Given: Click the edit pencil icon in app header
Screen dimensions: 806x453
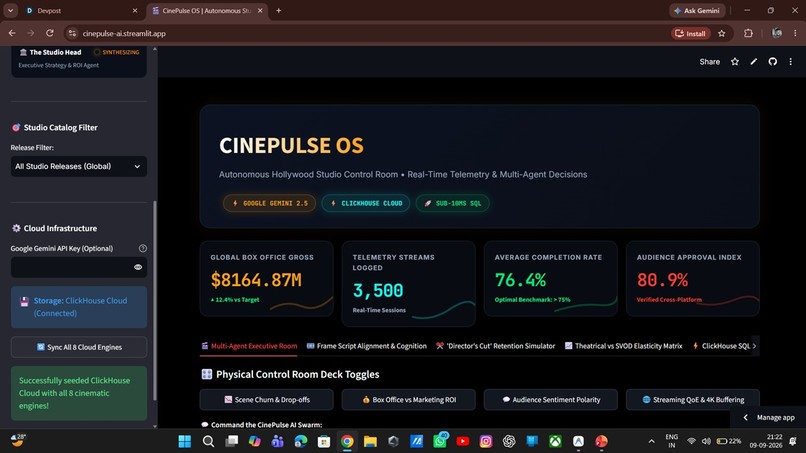Looking at the screenshot, I should point(754,62).
